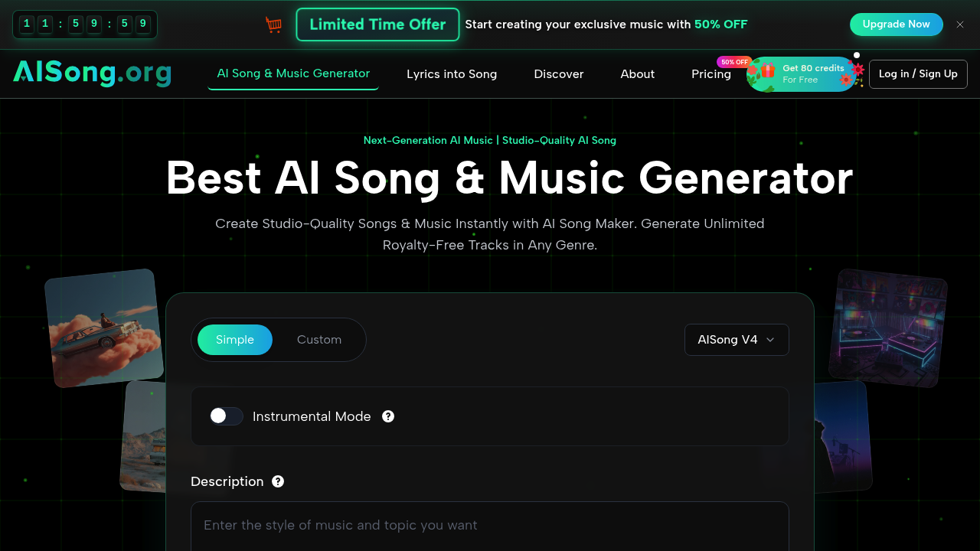This screenshot has height=551, width=980.
Task: Open the AISong V4 model dropdown
Action: click(737, 339)
